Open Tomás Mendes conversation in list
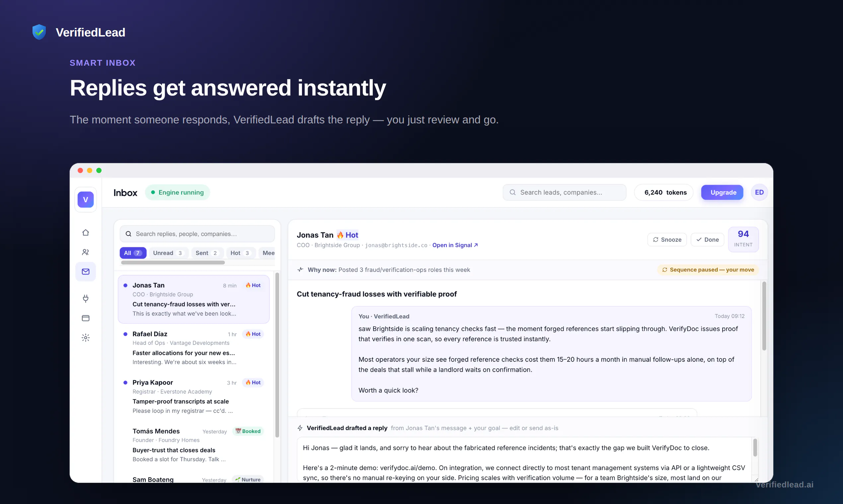 [193, 445]
